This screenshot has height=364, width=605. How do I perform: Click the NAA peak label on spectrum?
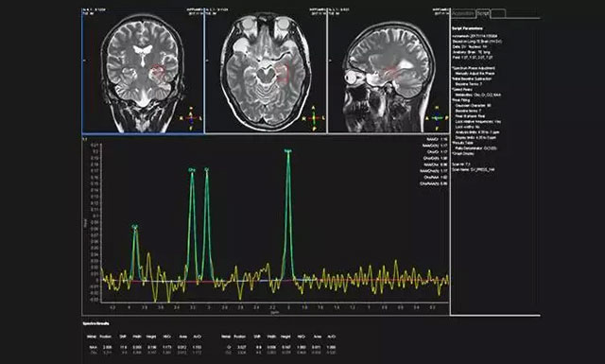[287, 151]
